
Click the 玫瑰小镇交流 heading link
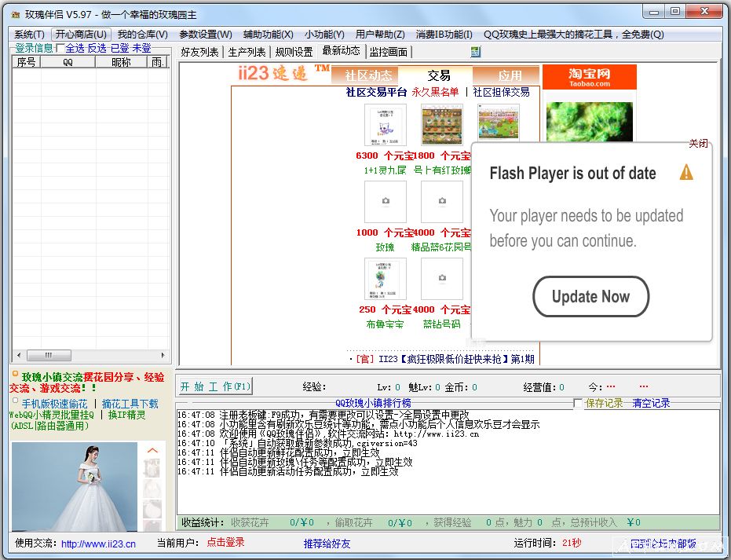[x=52, y=377]
